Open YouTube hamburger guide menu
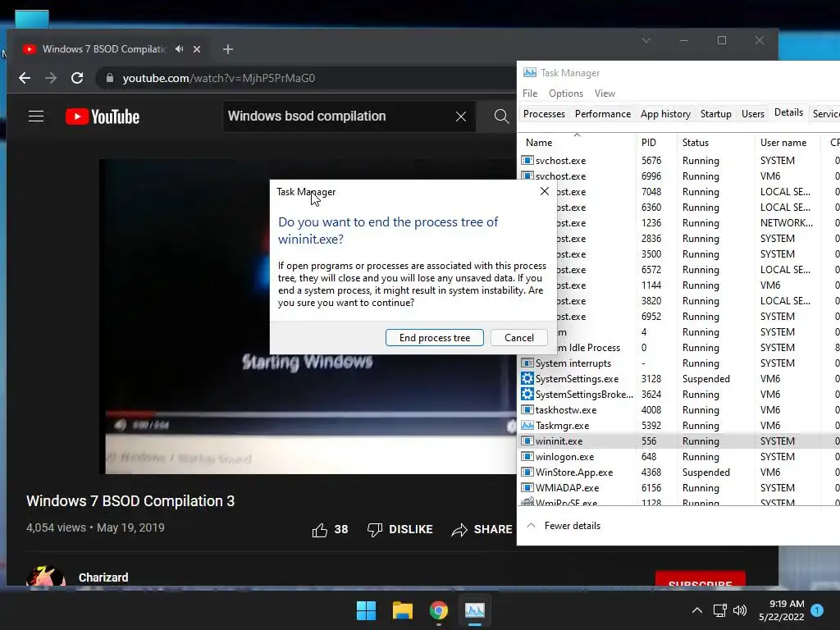 coord(36,116)
